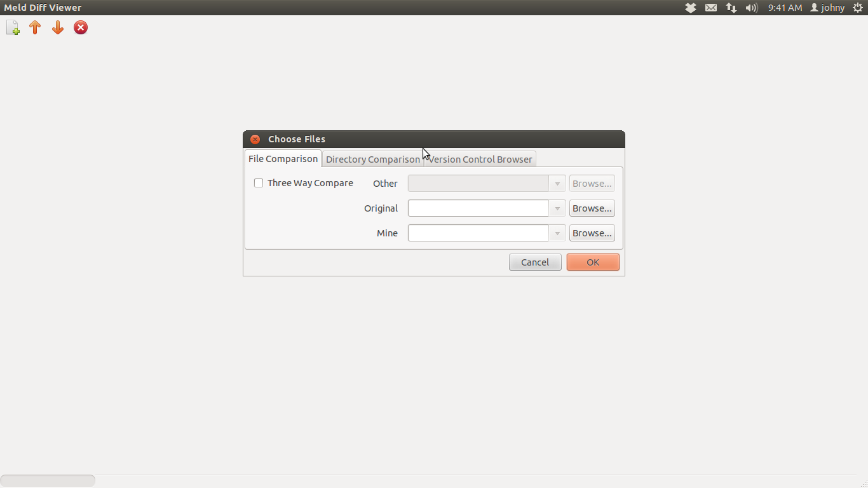The width and height of the screenshot is (868, 488).
Task: Expand the Original file dropdown arrow
Action: [557, 208]
